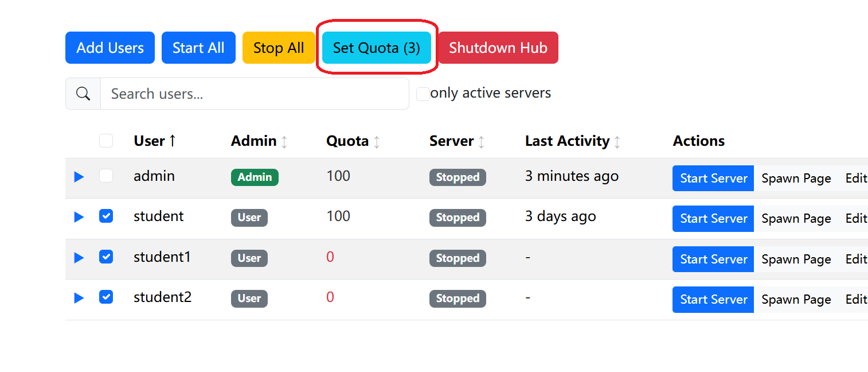The height and width of the screenshot is (372, 868).
Task: Click the sort arrow on the Server column
Action: (482, 141)
